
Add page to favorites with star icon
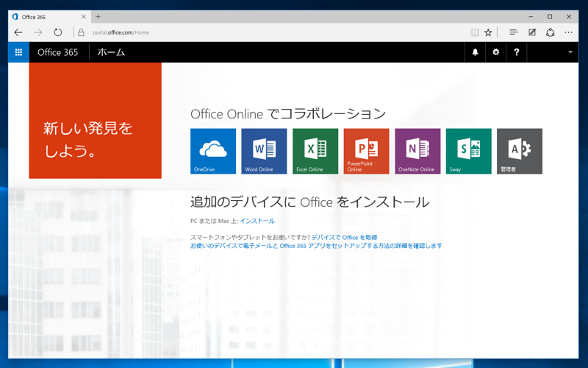pyautogui.click(x=488, y=32)
